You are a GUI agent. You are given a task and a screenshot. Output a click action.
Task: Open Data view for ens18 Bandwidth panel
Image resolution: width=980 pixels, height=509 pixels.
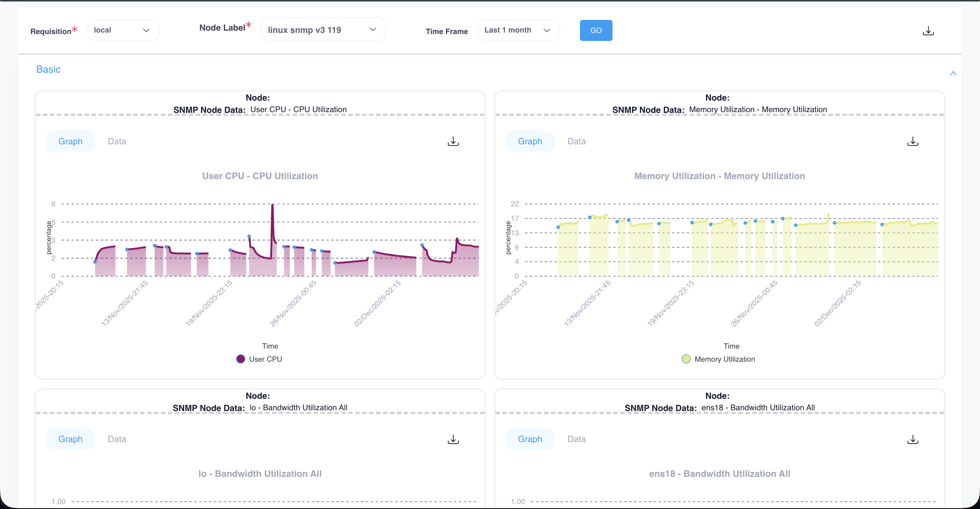[x=576, y=439]
